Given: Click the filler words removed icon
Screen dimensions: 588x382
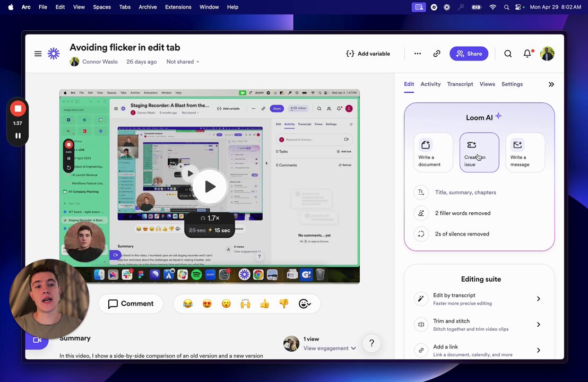Looking at the screenshot, I should coord(421,213).
